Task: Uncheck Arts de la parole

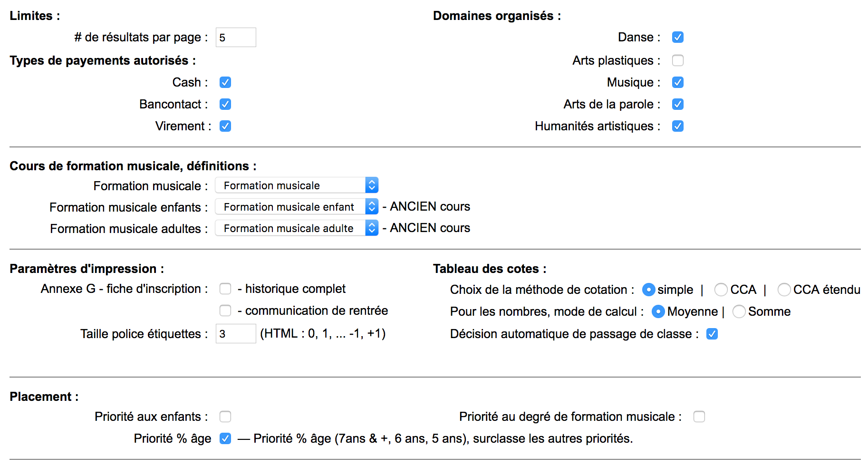Action: pyautogui.click(x=678, y=104)
